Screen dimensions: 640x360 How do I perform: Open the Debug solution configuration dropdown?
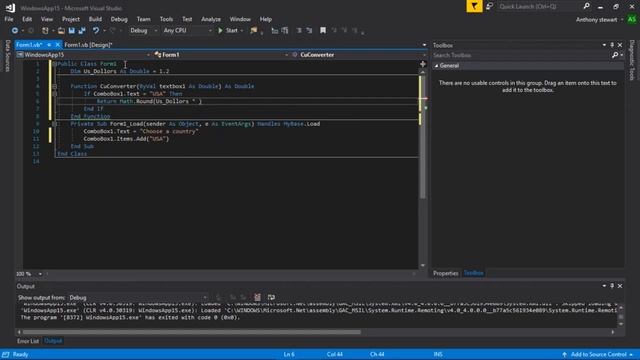click(143, 31)
